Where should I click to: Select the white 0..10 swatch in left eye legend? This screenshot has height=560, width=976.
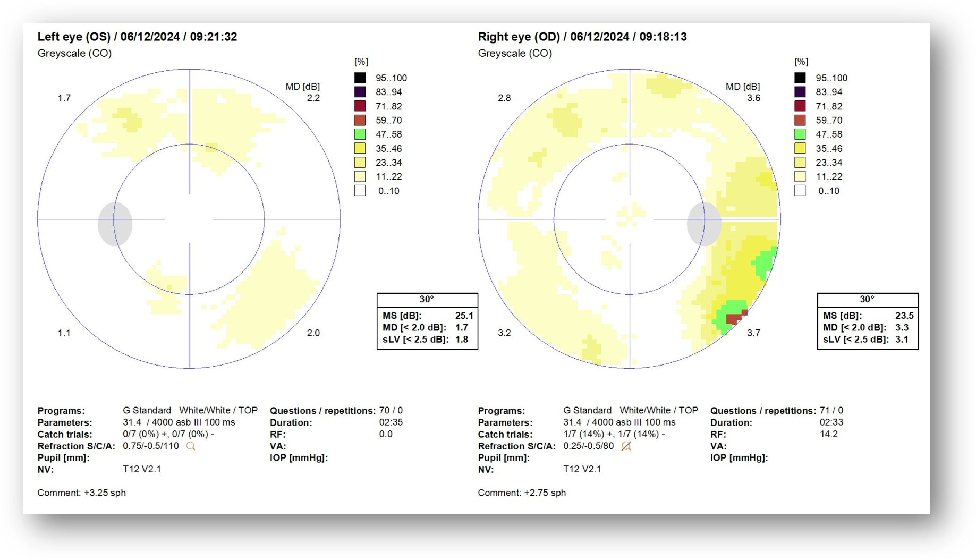[360, 191]
